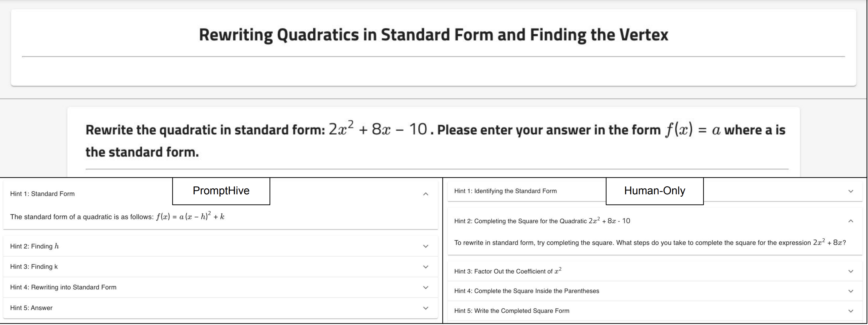Image resolution: width=868 pixels, height=325 pixels.
Task: Click chevron for Identifying the Standard Form hint
Action: point(850,191)
